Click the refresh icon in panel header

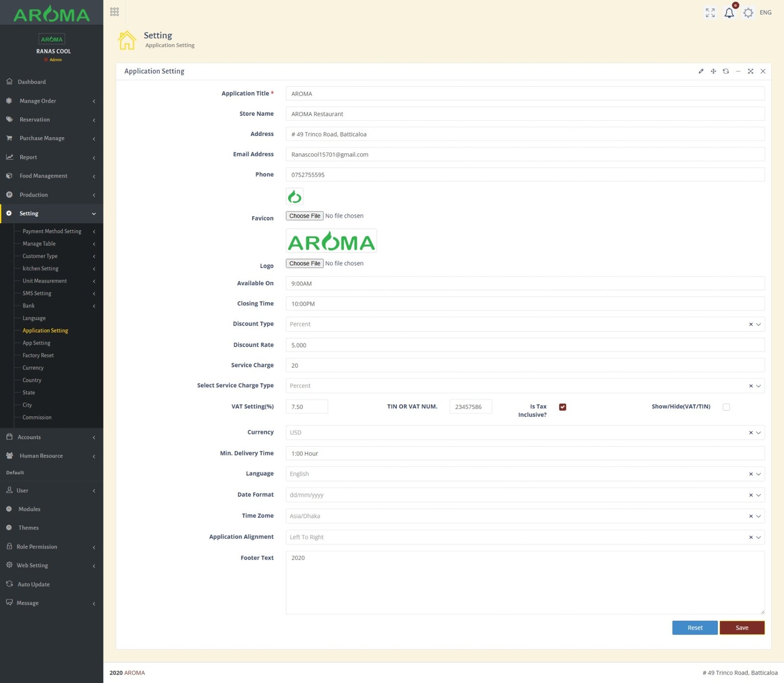(x=726, y=72)
